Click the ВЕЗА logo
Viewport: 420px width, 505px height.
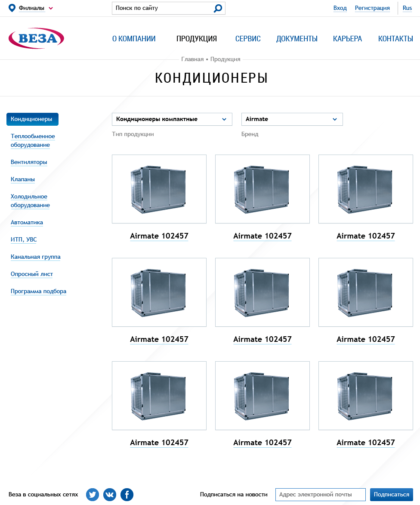point(36,38)
